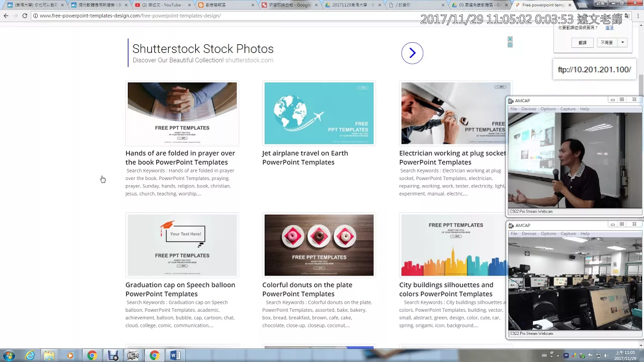Click the lower AMCAP window title icon
644x362 pixels.
[x=511, y=225]
